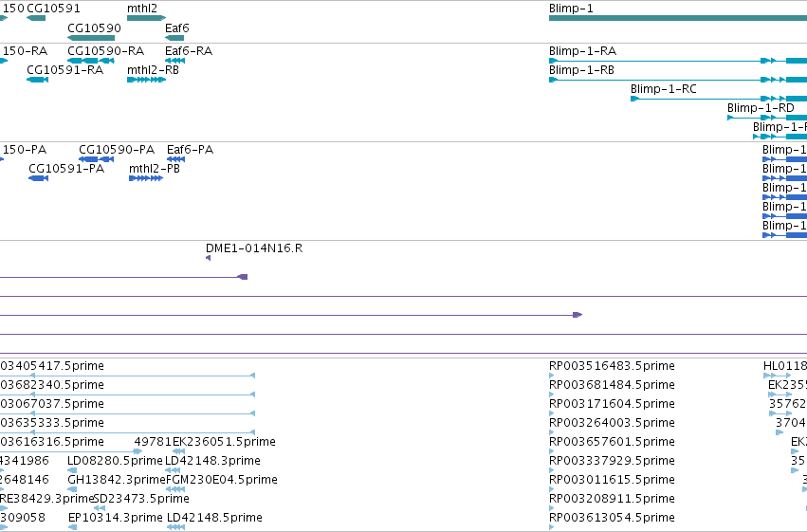Click the mthl2 gene arrow bar

tap(146, 18)
